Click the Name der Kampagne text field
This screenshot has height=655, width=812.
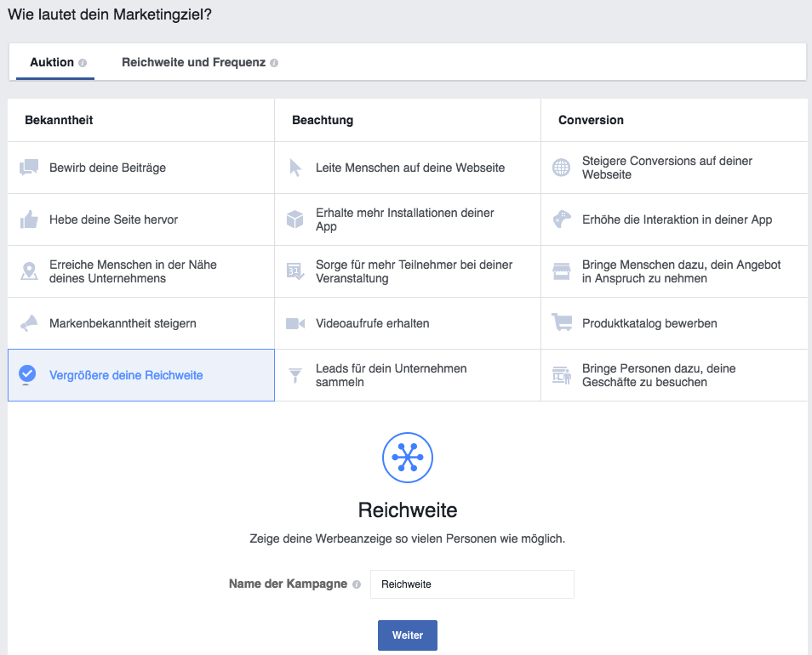[472, 584]
